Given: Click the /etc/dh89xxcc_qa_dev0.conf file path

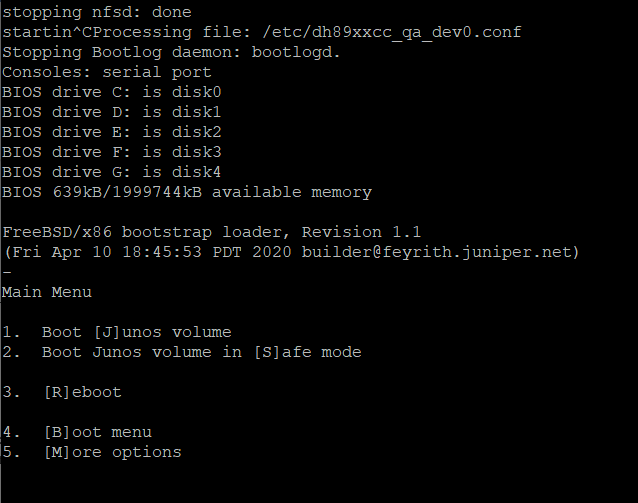Looking at the screenshot, I should pos(392,33).
